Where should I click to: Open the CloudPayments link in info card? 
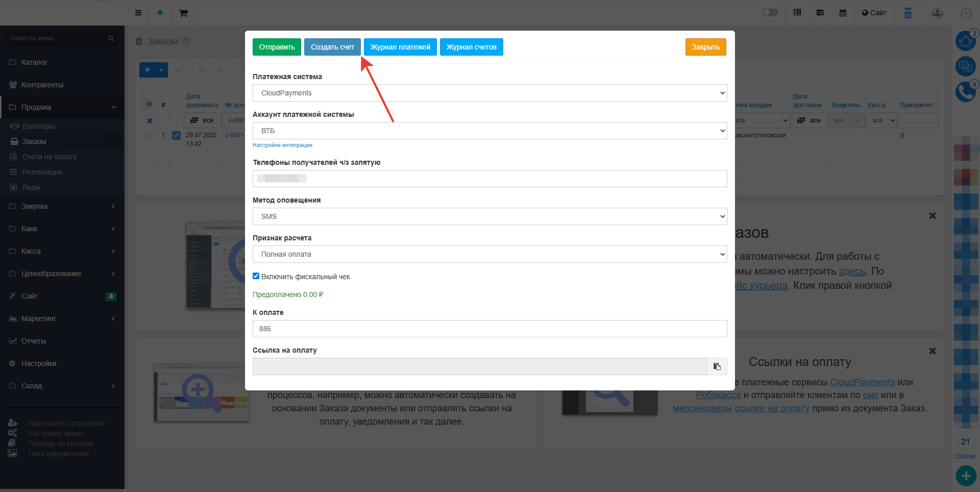(x=862, y=382)
